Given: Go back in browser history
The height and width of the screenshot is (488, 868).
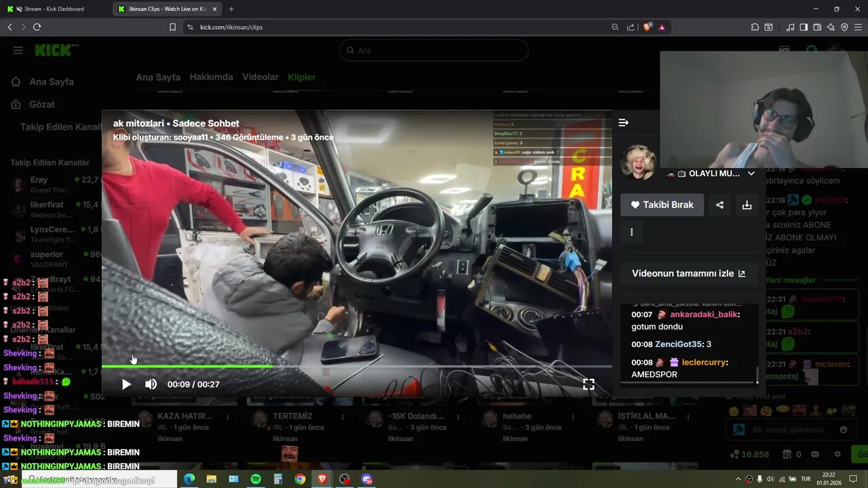Looking at the screenshot, I should point(9,27).
